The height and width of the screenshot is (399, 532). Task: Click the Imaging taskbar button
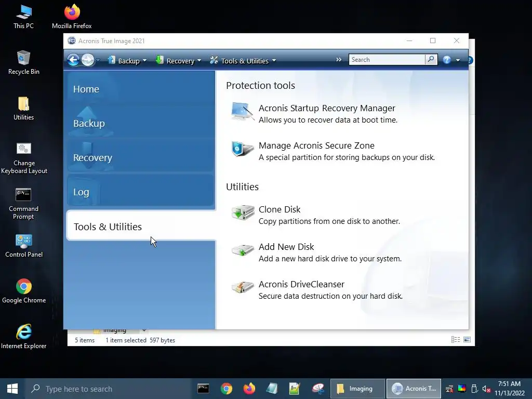[x=357, y=389]
